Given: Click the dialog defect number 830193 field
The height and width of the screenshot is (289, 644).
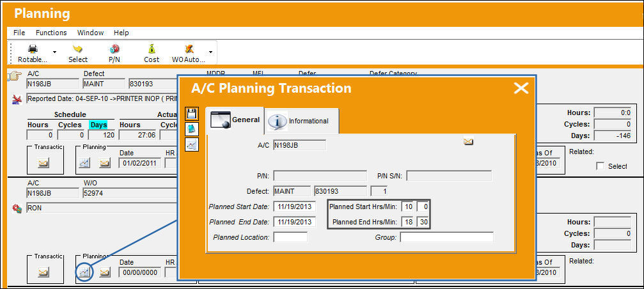Looking at the screenshot, I should click(340, 191).
